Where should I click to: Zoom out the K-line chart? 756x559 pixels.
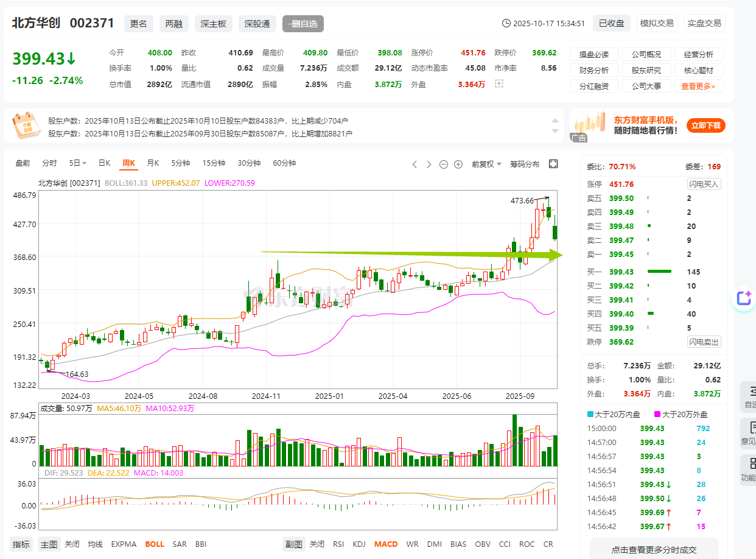pos(443,164)
